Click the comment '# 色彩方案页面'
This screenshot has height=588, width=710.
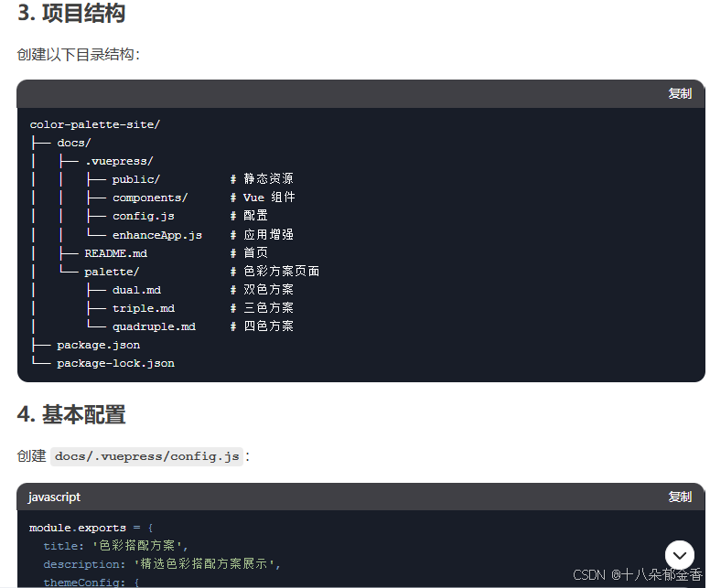pyautogui.click(x=274, y=272)
